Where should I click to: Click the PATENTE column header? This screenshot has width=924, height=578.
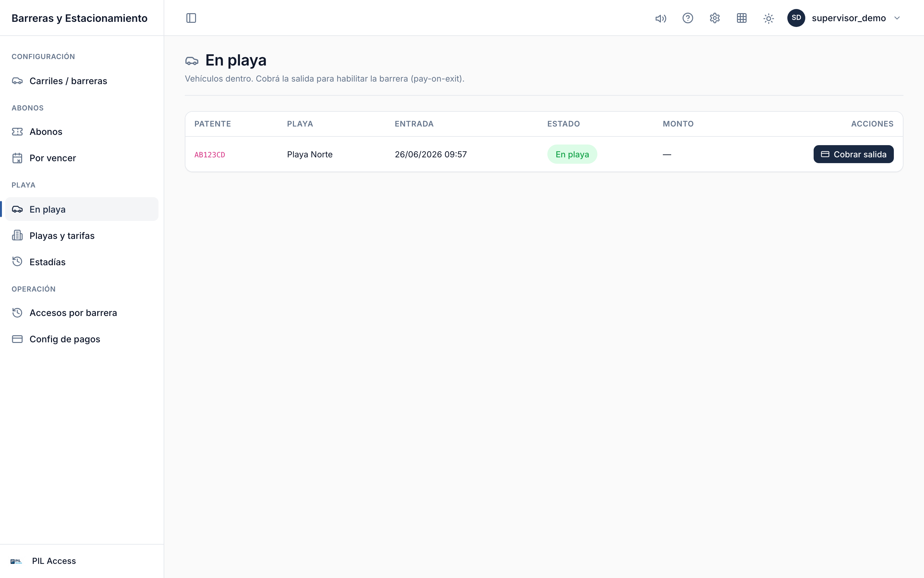click(x=213, y=124)
